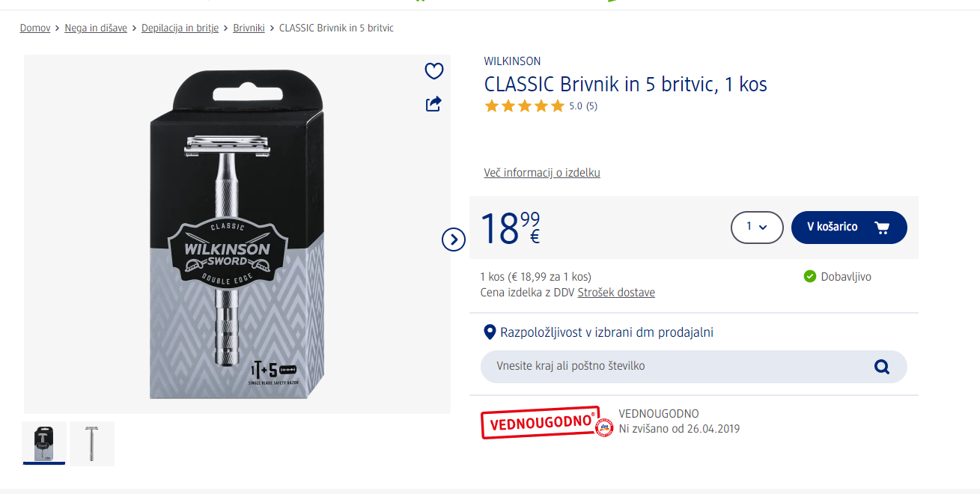The image size is (980, 494).
Task: Add the razor via V košarico button
Action: pos(849,228)
